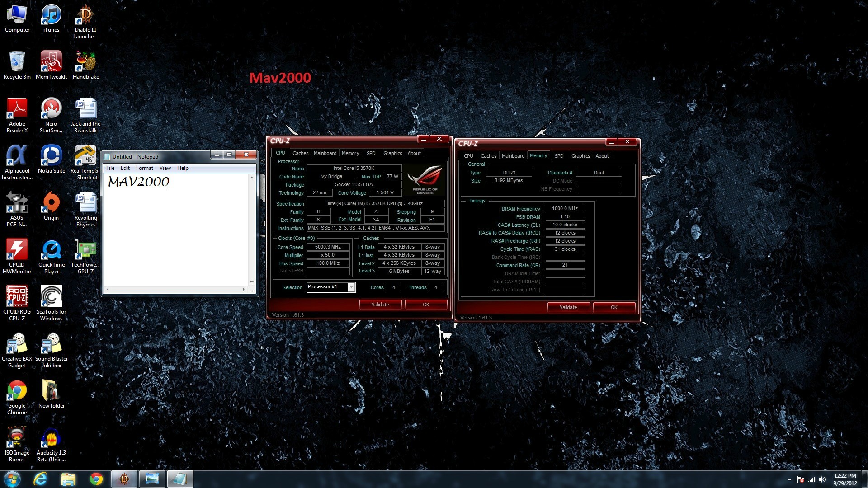The image size is (868, 488).
Task: Open Notepad View menu
Action: tap(165, 168)
